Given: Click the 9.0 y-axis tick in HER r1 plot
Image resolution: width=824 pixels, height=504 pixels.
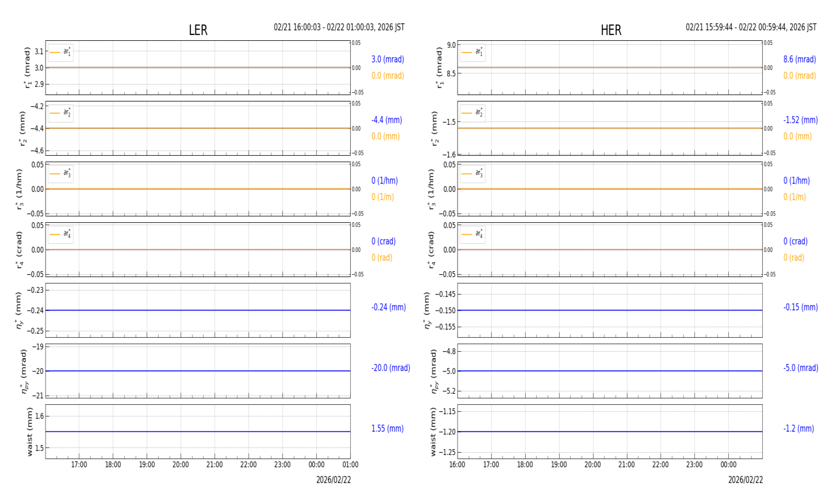Looking at the screenshot, I should click(452, 45).
